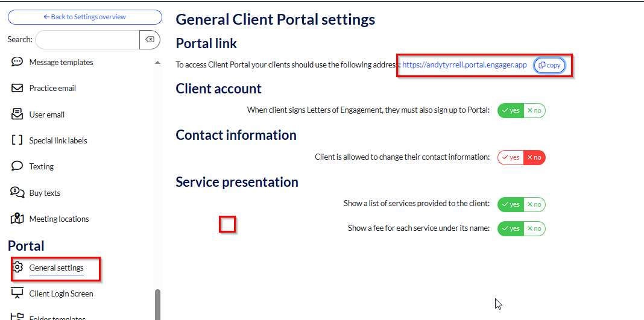Copy the portal link address
Viewport: 644px width, 320px height.
[549, 65]
